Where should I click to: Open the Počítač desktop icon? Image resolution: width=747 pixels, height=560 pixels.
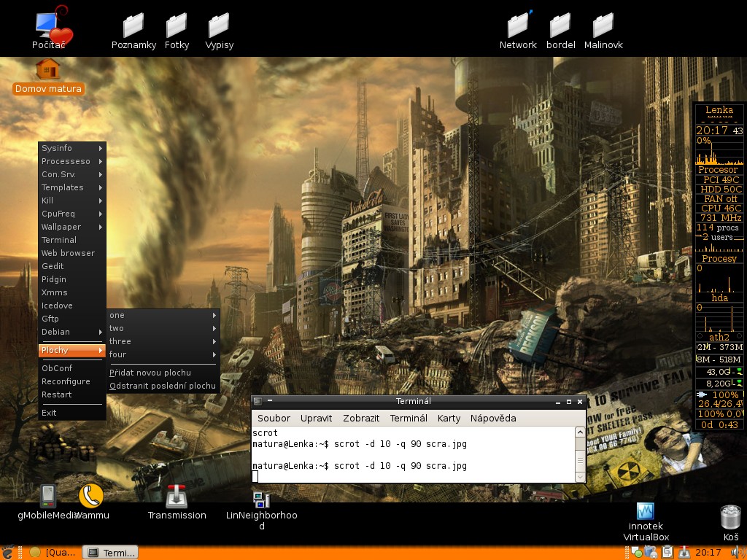pyautogui.click(x=49, y=28)
